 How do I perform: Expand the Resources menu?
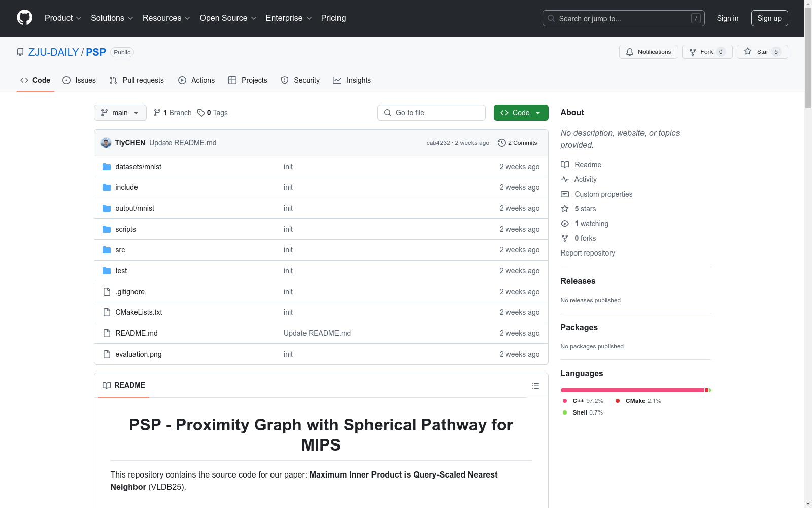point(166,18)
